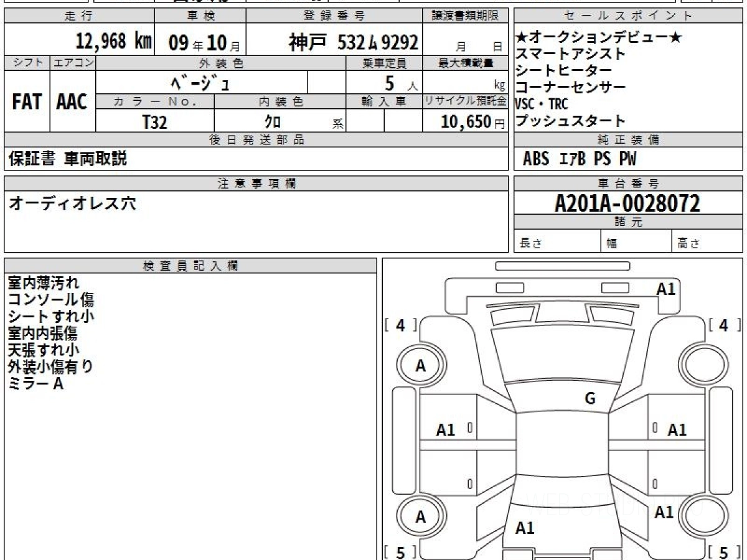Viewport: 747px width, 560px height.
Task: Select recycle deposit 10,650円
Action: [x=473, y=122]
